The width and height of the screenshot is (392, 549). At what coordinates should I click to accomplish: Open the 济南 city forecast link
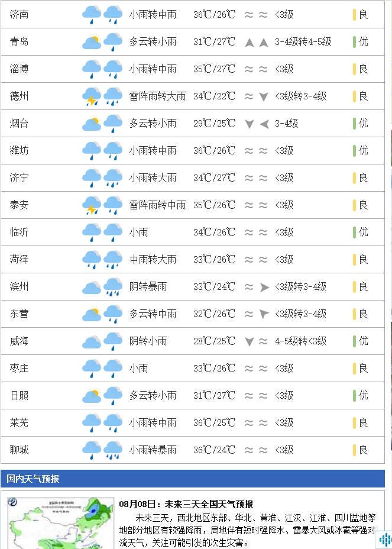pos(20,14)
